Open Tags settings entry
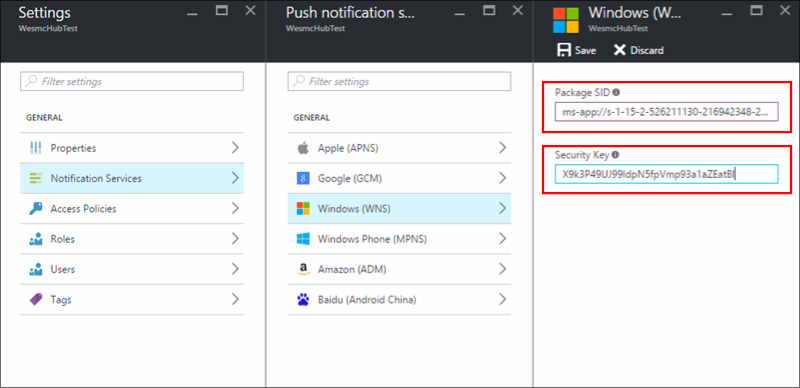The height and width of the screenshot is (388, 800). [132, 299]
